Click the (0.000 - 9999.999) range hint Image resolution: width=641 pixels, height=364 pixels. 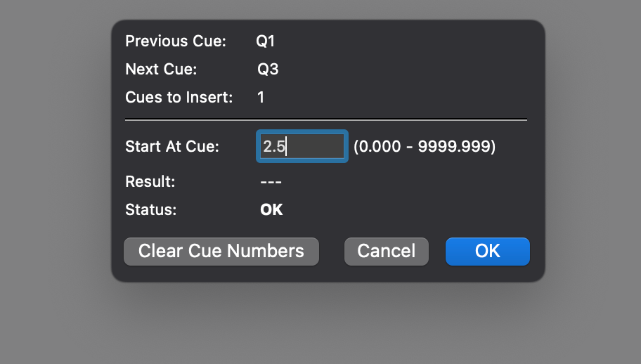[x=425, y=147]
